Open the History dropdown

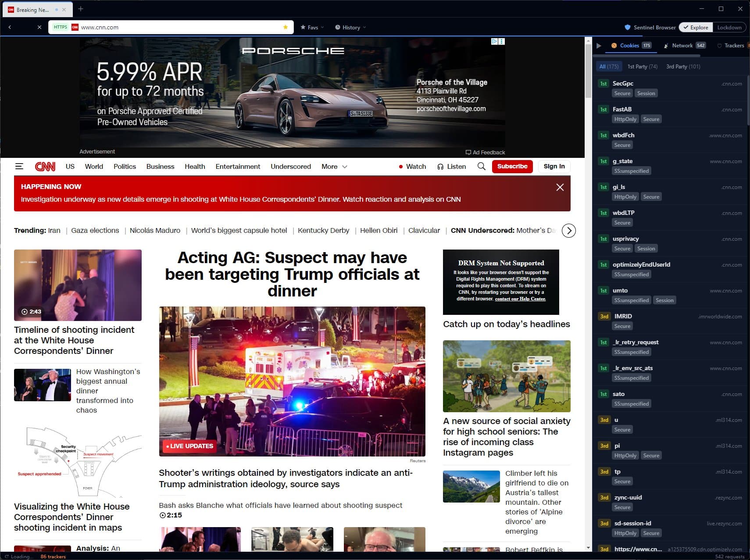pyautogui.click(x=350, y=27)
